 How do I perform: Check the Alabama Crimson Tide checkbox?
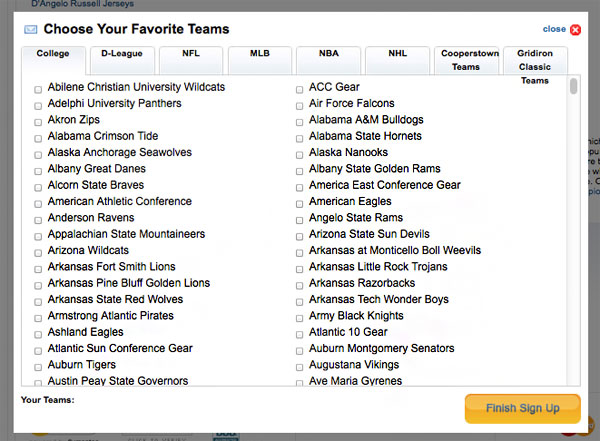click(38, 137)
